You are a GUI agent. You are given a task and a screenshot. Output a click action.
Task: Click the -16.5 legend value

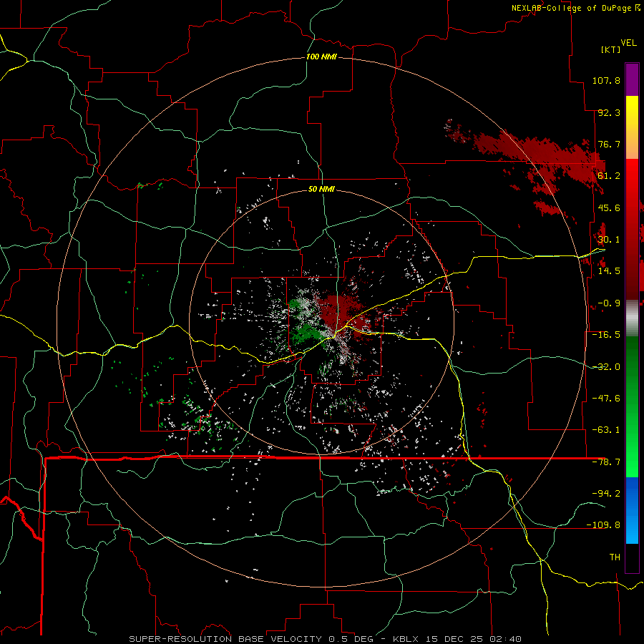(606, 335)
